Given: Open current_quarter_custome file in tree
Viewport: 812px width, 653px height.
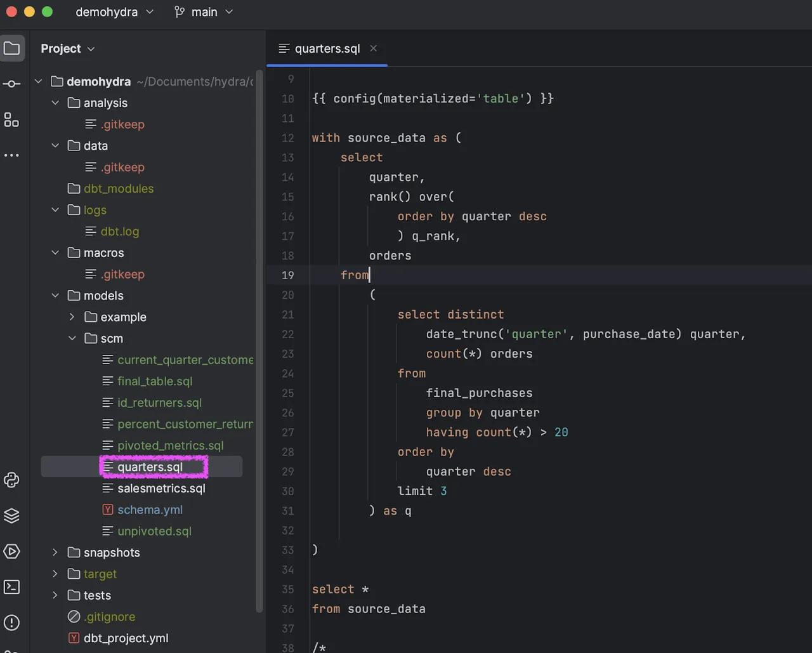Looking at the screenshot, I should click(185, 360).
